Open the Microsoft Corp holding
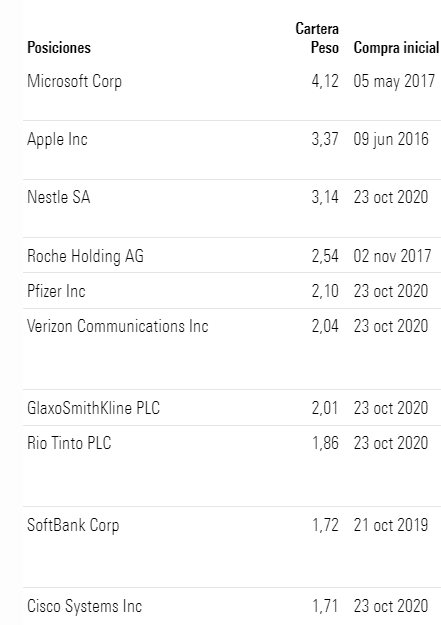The width and height of the screenshot is (441, 625). 74,81
